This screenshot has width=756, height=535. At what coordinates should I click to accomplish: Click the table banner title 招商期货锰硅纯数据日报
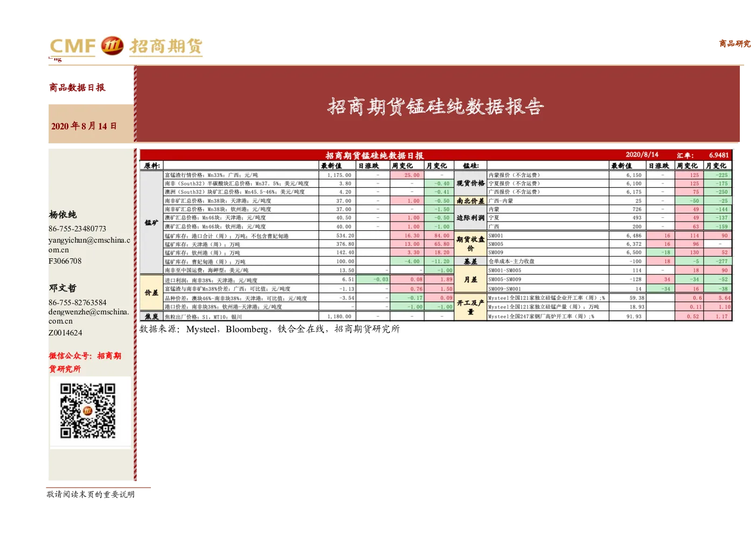point(374,155)
